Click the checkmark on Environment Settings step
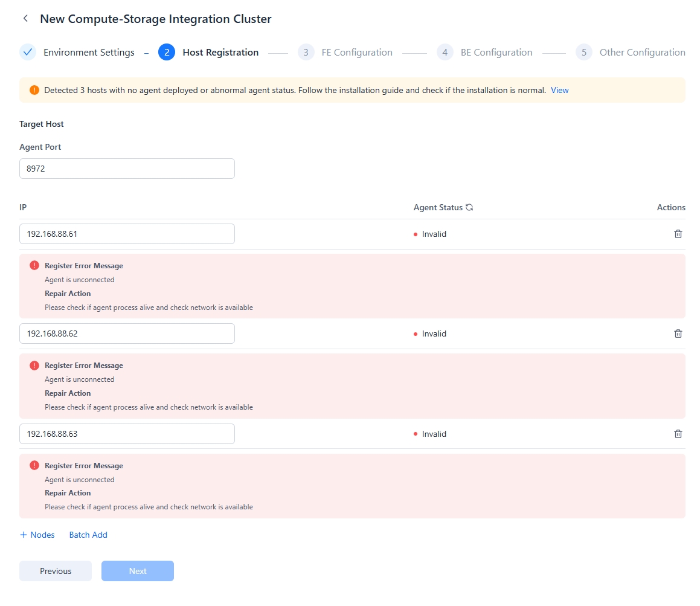 tap(27, 52)
